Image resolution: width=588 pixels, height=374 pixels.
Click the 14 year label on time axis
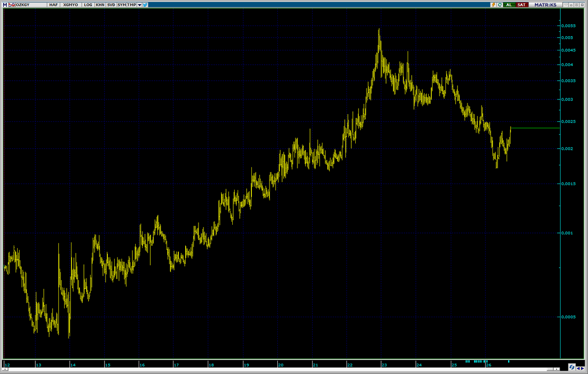(x=73, y=365)
